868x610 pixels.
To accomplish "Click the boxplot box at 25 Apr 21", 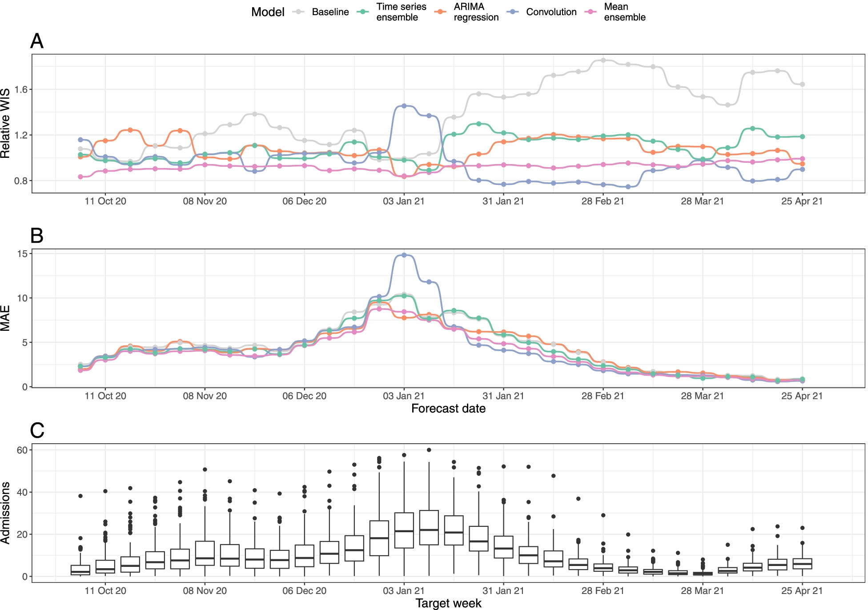I will [x=803, y=564].
